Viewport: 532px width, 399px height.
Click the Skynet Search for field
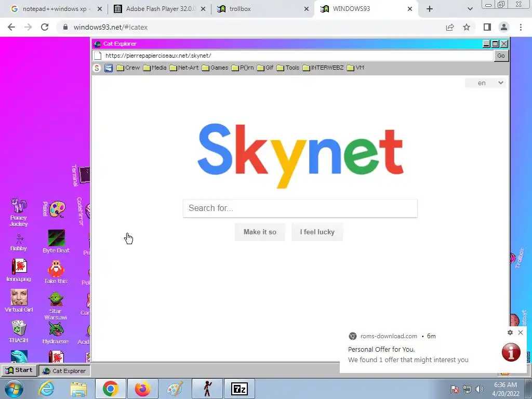pyautogui.click(x=300, y=208)
